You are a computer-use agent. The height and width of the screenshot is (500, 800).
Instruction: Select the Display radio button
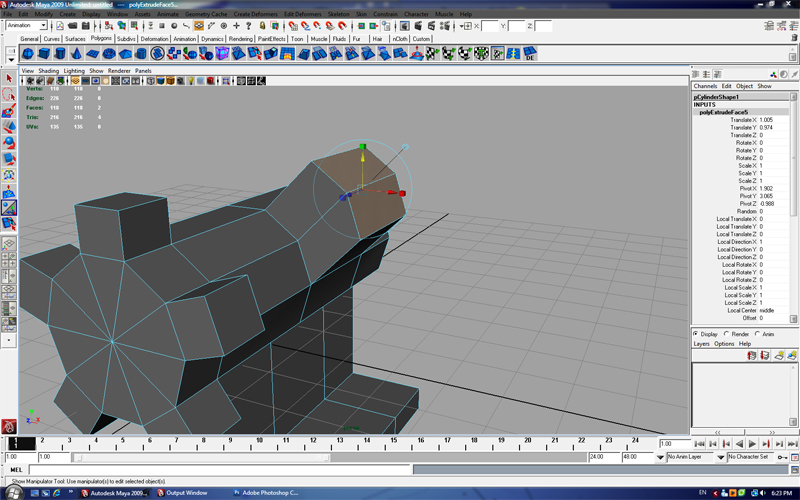697,334
